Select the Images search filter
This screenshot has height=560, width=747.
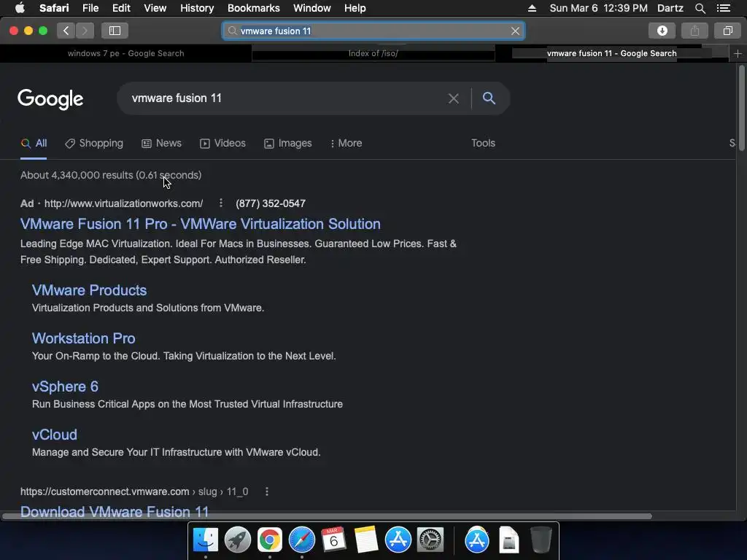pos(287,144)
